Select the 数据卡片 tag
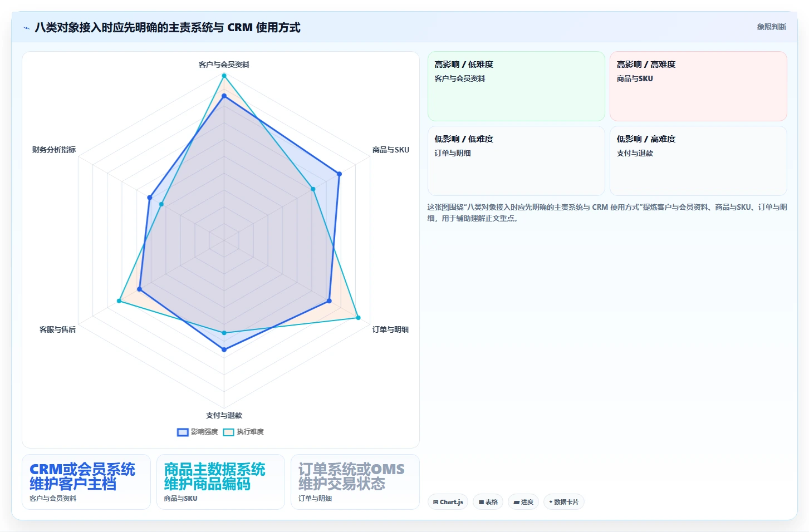809x532 pixels. click(x=564, y=502)
